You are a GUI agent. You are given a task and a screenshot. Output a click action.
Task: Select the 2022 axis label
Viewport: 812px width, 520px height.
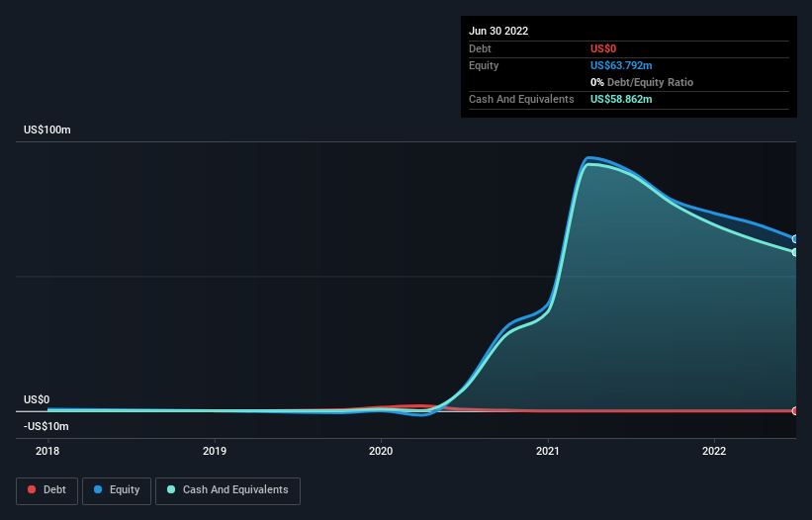point(714,451)
